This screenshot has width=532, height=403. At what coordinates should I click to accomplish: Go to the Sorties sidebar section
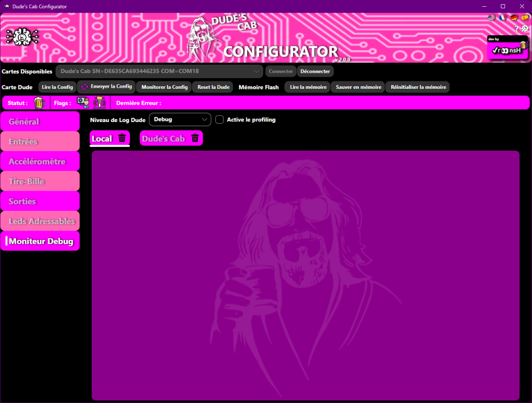pos(40,202)
